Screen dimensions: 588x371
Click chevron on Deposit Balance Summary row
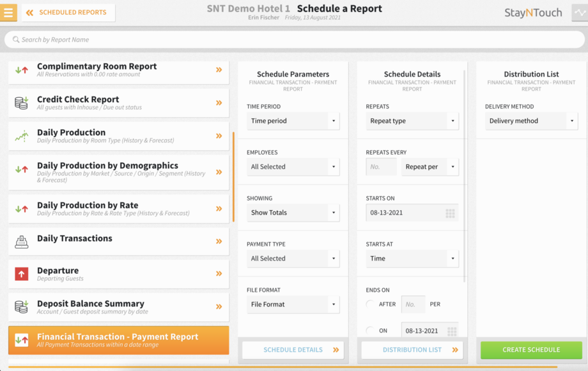pyautogui.click(x=219, y=307)
